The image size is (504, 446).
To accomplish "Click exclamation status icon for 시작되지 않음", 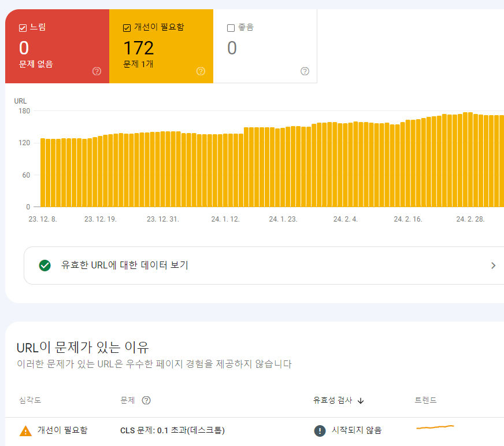I will click(x=320, y=430).
